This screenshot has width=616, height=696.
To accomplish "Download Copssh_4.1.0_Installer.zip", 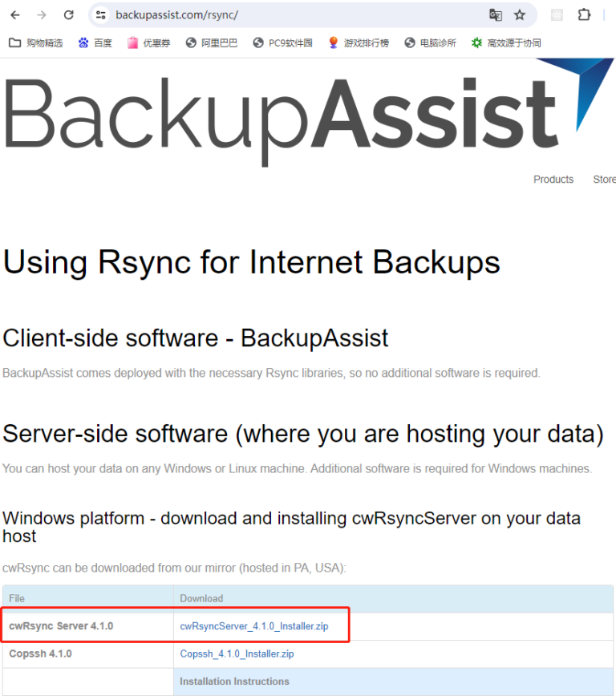I will [237, 654].
